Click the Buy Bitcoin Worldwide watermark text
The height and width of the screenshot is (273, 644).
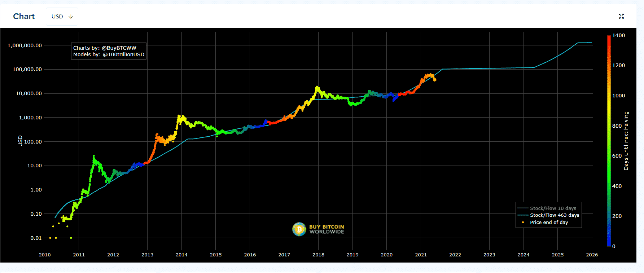coord(327,229)
